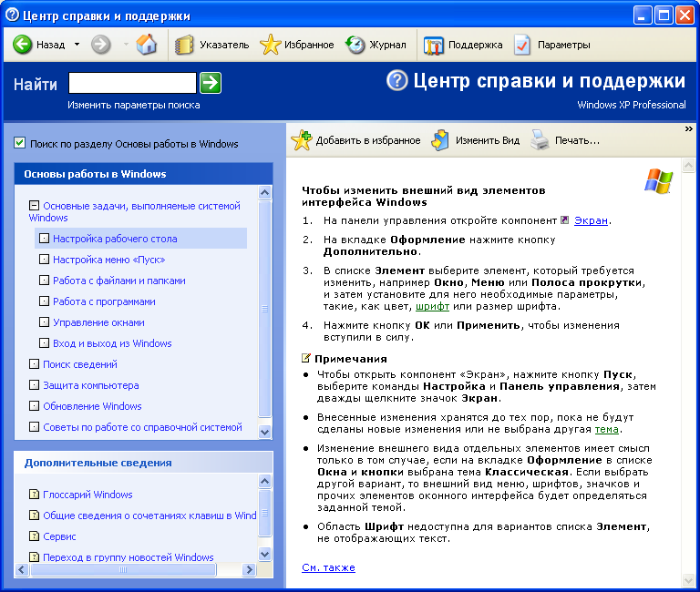700x592 pixels.
Task: Click the Windows flag logo
Action: [x=658, y=181]
